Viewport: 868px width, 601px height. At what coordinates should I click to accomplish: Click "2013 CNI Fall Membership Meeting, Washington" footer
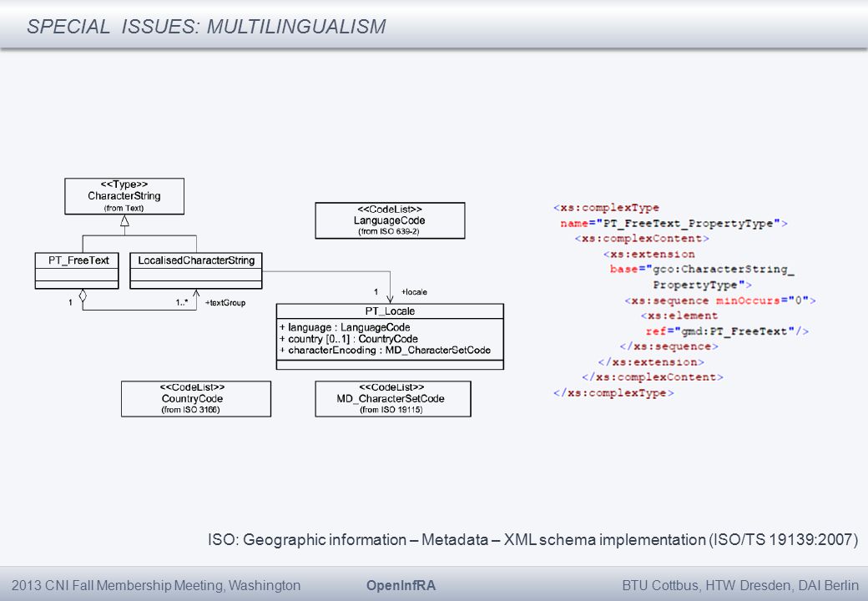coord(156,585)
